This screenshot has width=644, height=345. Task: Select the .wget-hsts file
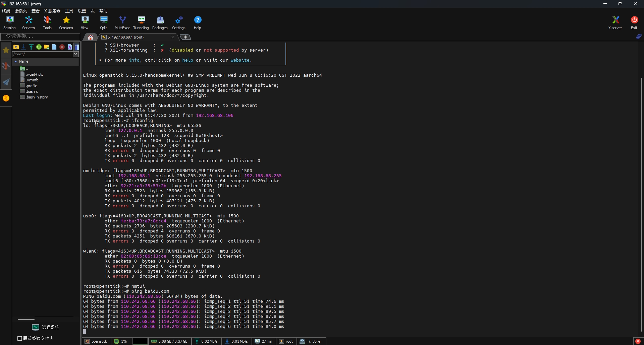(32, 74)
